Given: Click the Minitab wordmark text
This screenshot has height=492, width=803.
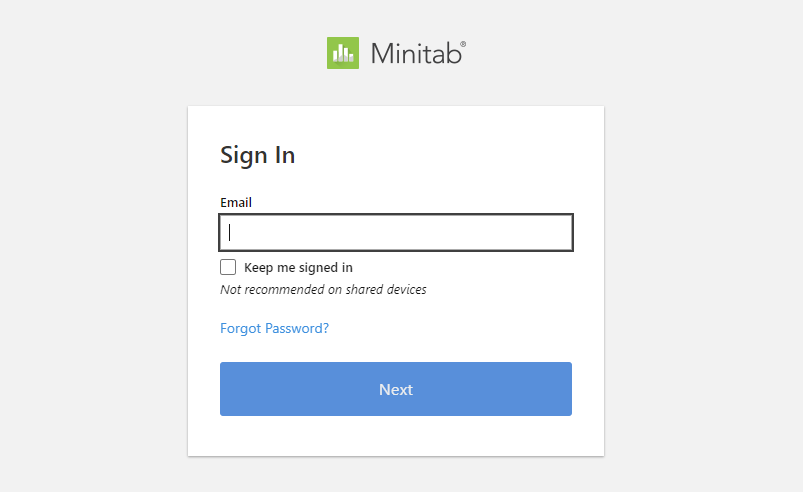Looking at the screenshot, I should (x=415, y=53).
